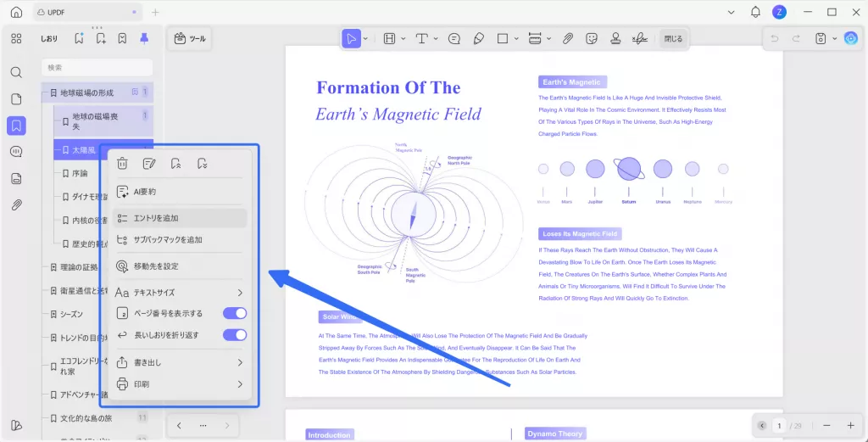
Task: Toggle 長いしおりを折り返す switch
Action: 235,335
